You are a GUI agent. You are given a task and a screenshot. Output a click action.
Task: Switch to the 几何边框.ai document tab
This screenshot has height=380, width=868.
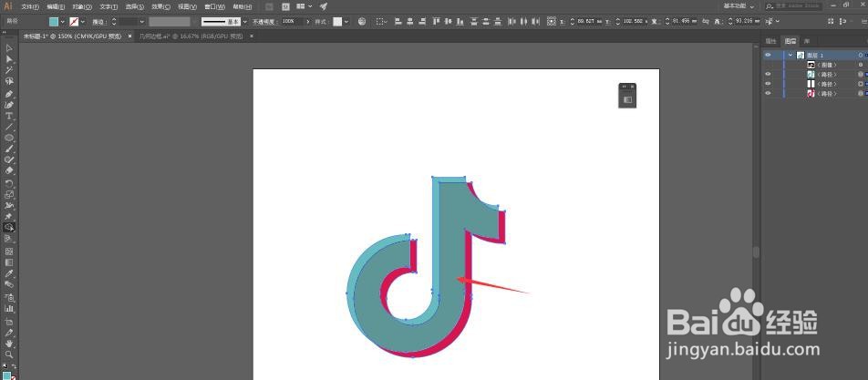pyautogui.click(x=191, y=36)
